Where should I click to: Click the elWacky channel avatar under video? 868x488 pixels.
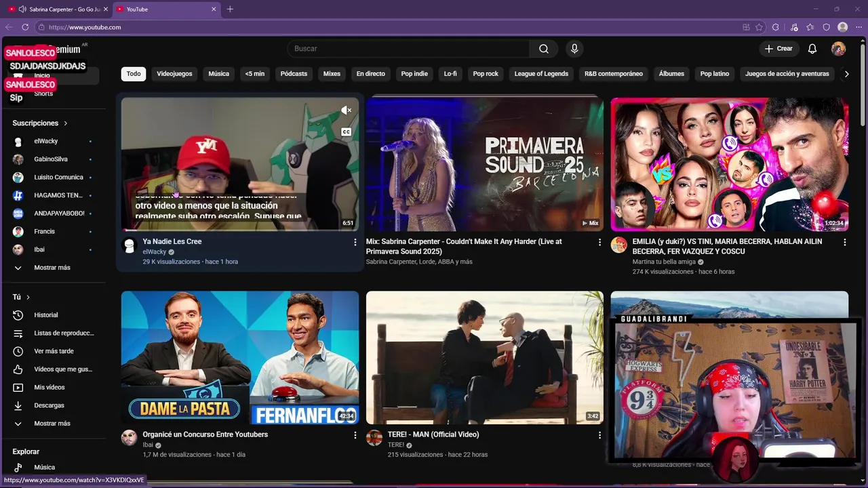(x=129, y=245)
